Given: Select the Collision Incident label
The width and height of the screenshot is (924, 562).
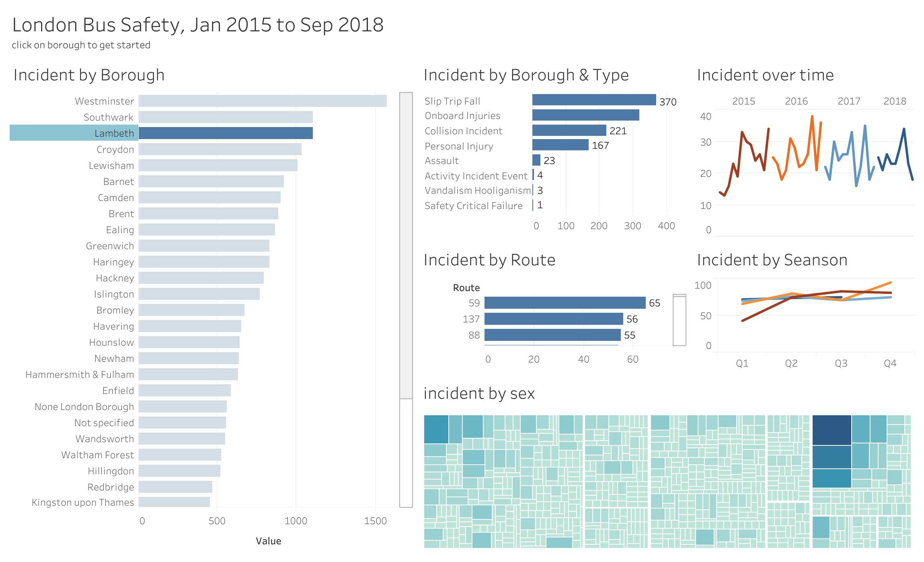Looking at the screenshot, I should point(464,131).
